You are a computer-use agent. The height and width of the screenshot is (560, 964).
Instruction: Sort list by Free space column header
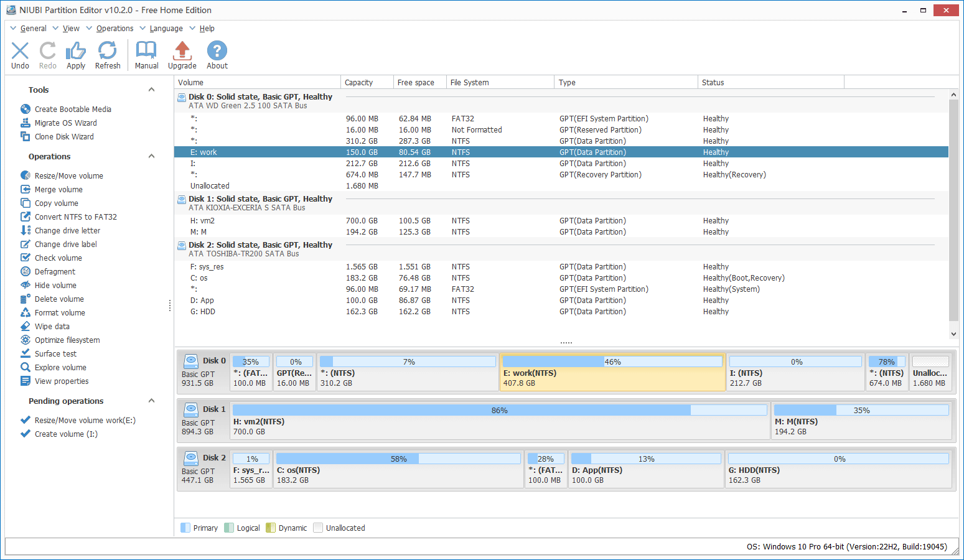(x=416, y=83)
